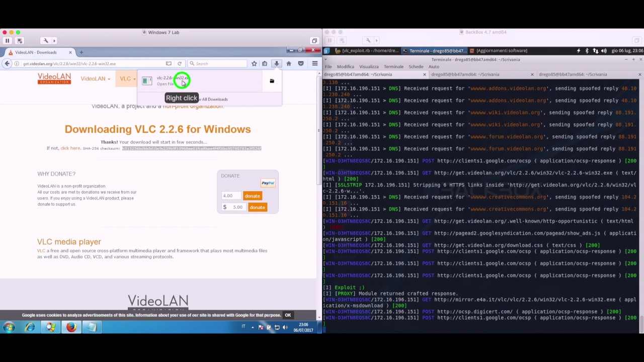This screenshot has width=644, height=362.
Task: Open a new Firefox tab
Action: tap(82, 52)
